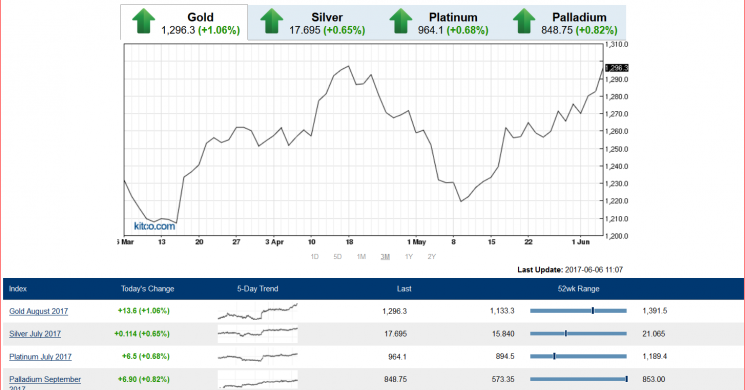The image size is (745, 390).
Task: Click the Gold 52wk range bar
Action: [578, 311]
